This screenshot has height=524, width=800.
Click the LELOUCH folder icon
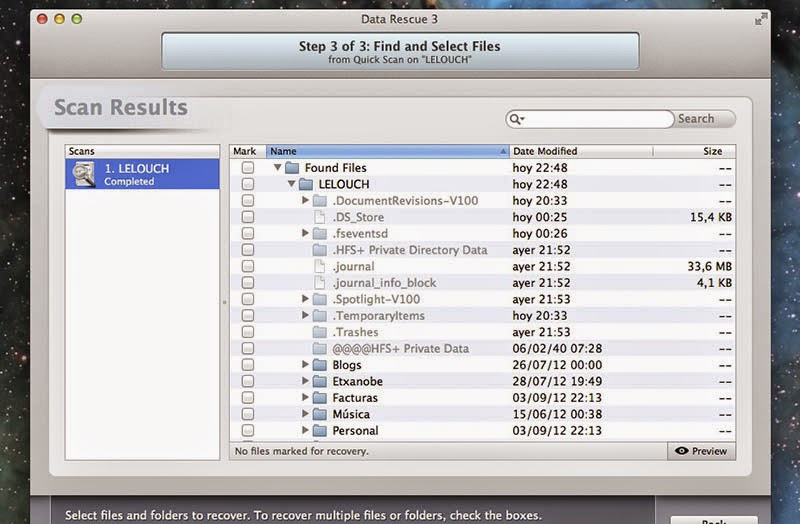pos(306,184)
